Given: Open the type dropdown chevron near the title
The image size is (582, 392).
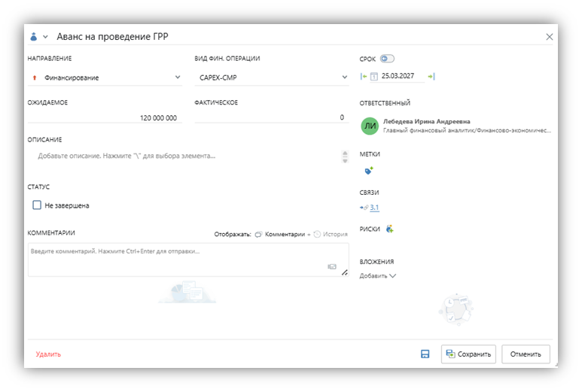Looking at the screenshot, I should click(45, 37).
